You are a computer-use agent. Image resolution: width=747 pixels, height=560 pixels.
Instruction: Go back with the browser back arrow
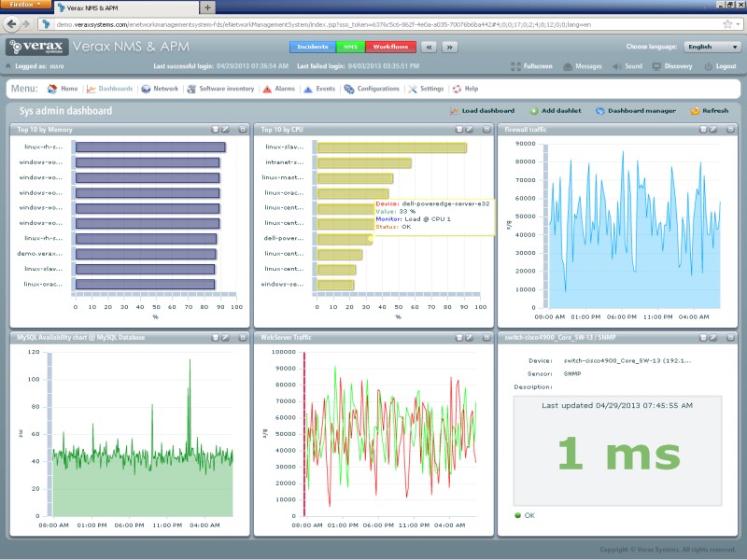click(x=12, y=24)
